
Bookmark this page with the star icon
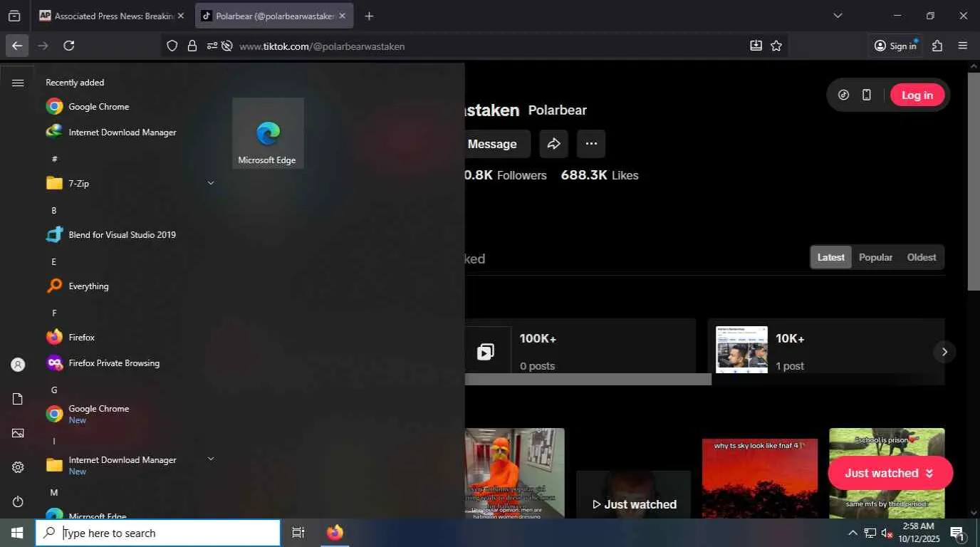[x=776, y=46]
